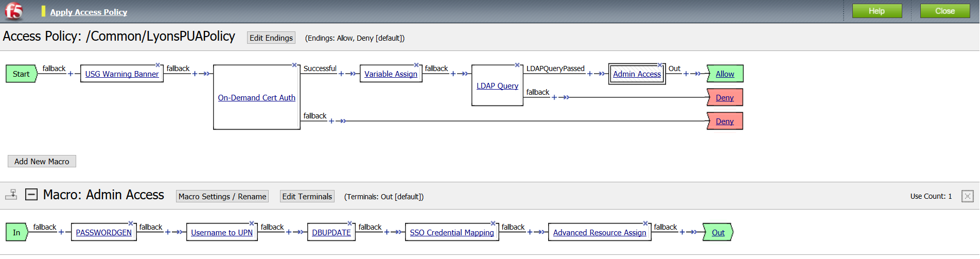Click Edit Endings button
The width and height of the screenshot is (980, 259).
271,38
